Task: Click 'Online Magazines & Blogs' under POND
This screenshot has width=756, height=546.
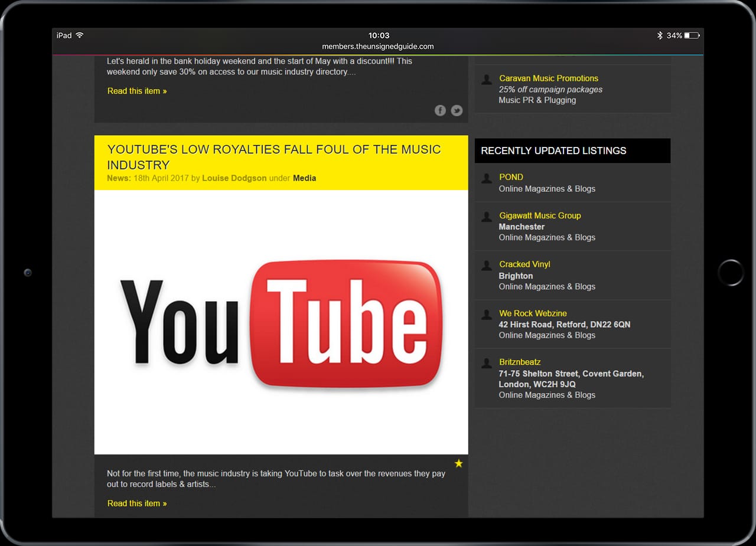Action: coord(547,189)
